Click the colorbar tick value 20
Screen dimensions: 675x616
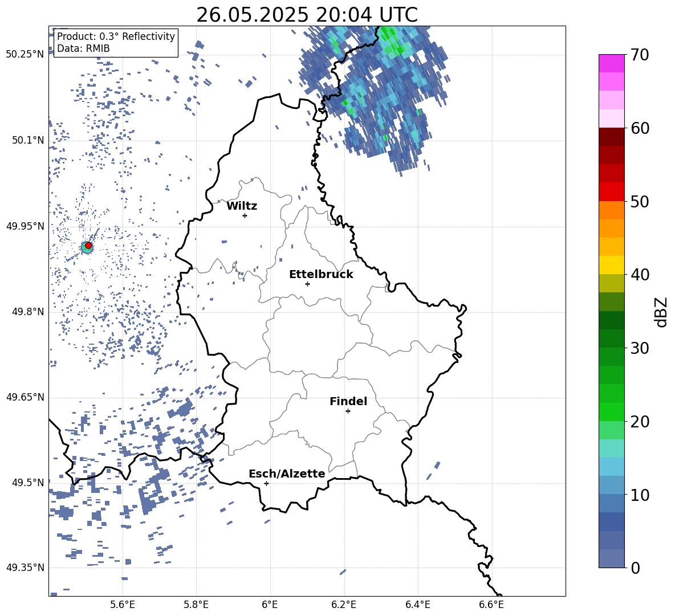pos(640,421)
